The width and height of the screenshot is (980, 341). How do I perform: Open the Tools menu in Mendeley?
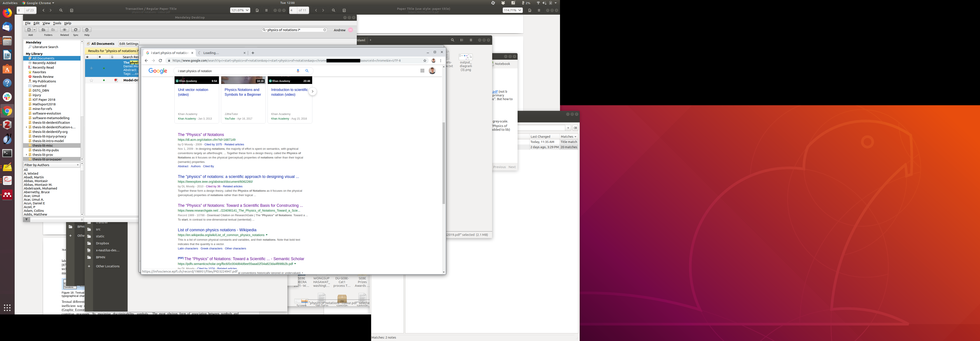[x=57, y=23]
